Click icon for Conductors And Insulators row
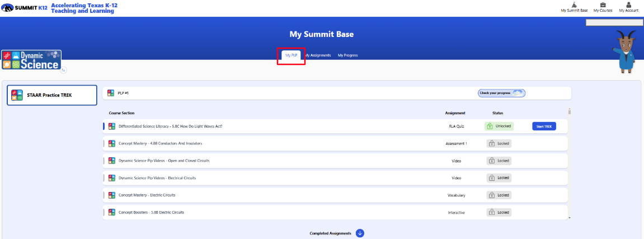Screen dimensions: 644x239 point(112,144)
